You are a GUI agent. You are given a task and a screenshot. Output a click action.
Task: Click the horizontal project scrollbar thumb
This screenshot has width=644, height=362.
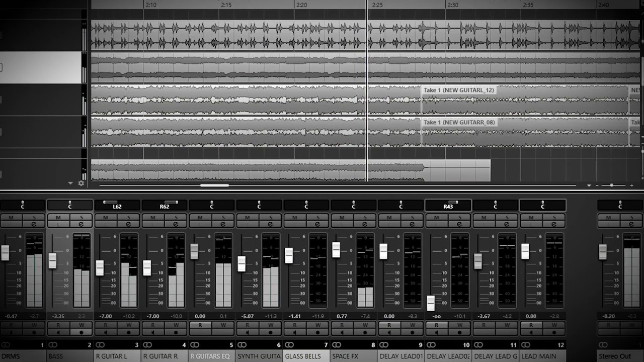(215, 185)
